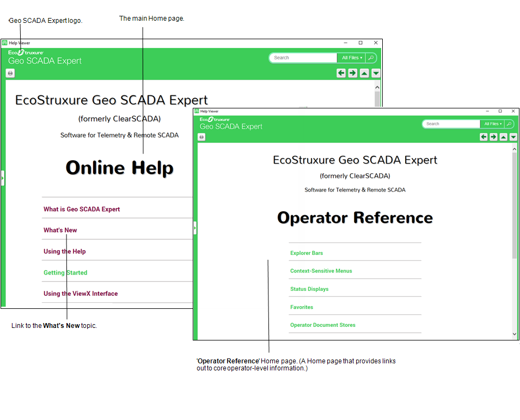
Task: Click the 'Online Help' heading text
Action: (120, 168)
